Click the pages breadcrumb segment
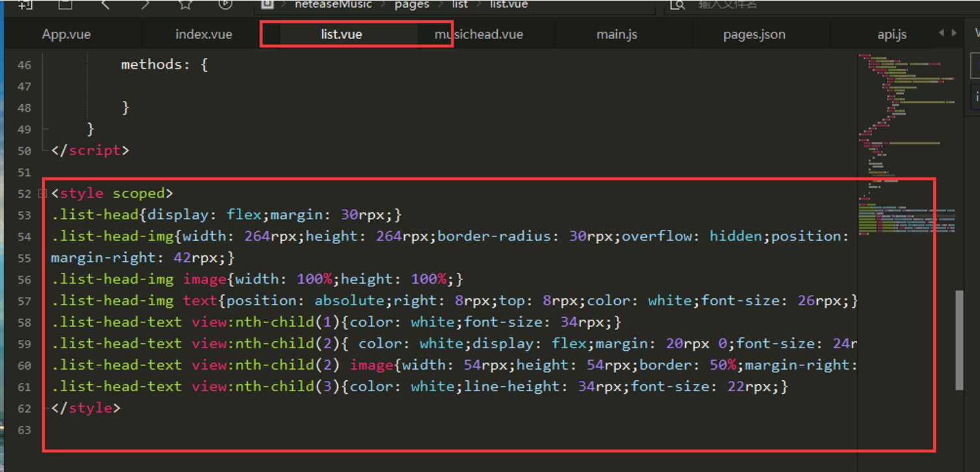Screen dimensions: 980x472 point(412,5)
